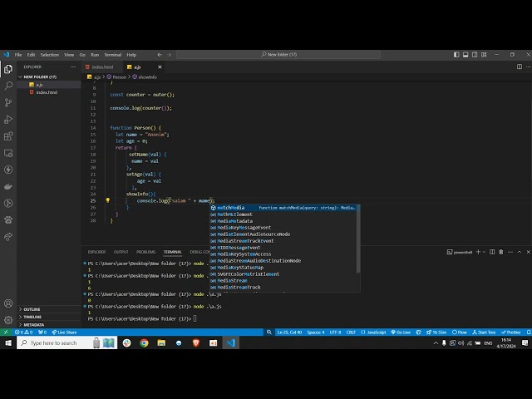Open the Search view in activity bar
The width and height of the screenshot is (532, 399).
click(x=8, y=86)
